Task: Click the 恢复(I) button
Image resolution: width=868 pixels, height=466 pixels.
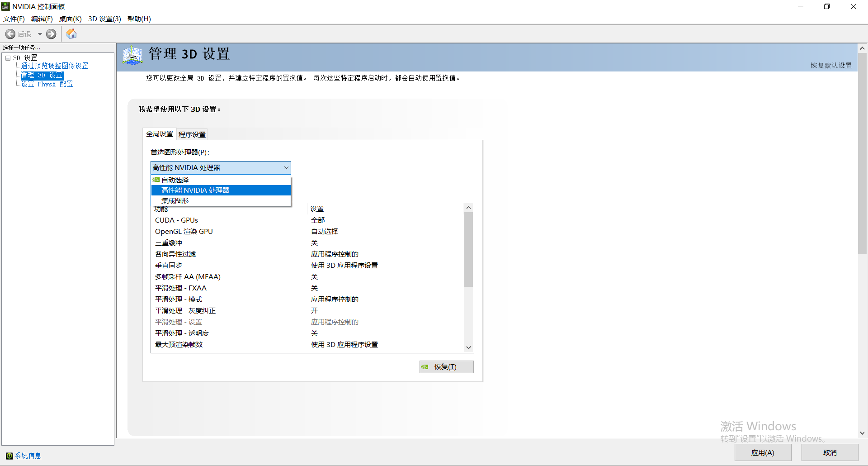Action: coord(447,367)
